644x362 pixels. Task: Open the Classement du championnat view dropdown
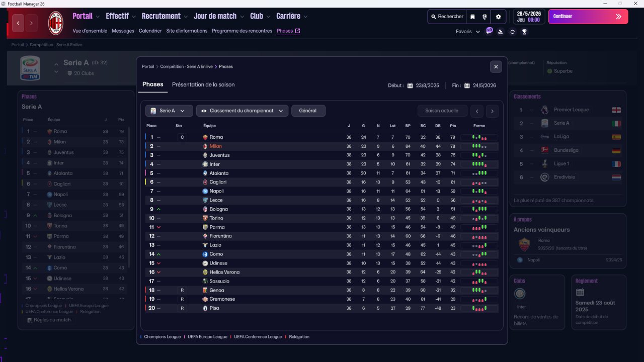[x=242, y=111]
